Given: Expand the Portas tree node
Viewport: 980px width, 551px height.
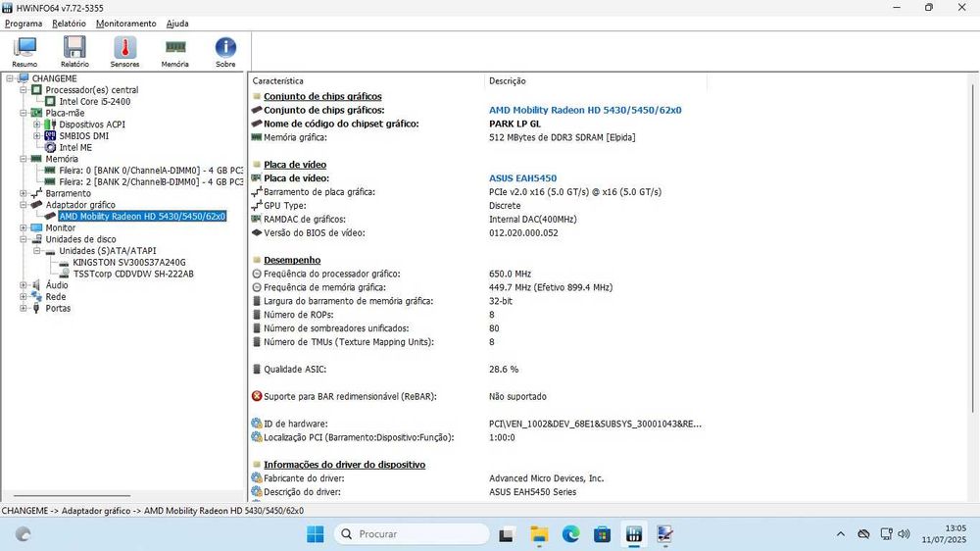Looking at the screenshot, I should point(24,308).
